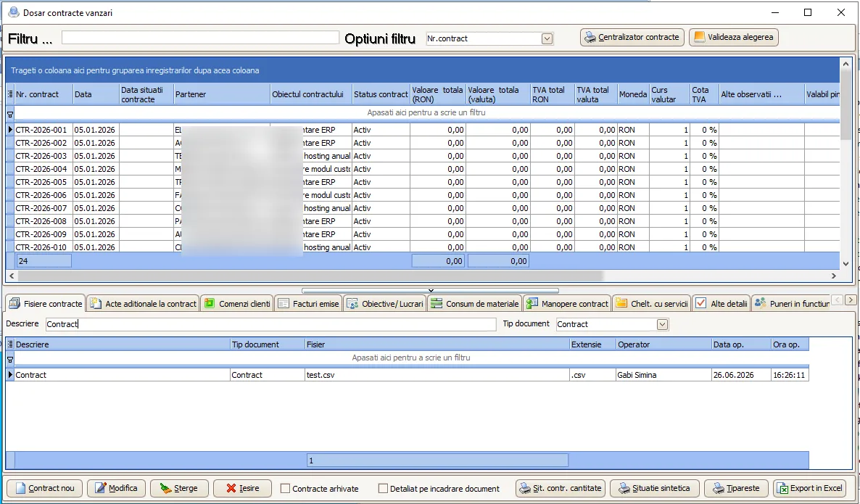
Task: Open Situatie sintetica report
Action: click(x=654, y=488)
